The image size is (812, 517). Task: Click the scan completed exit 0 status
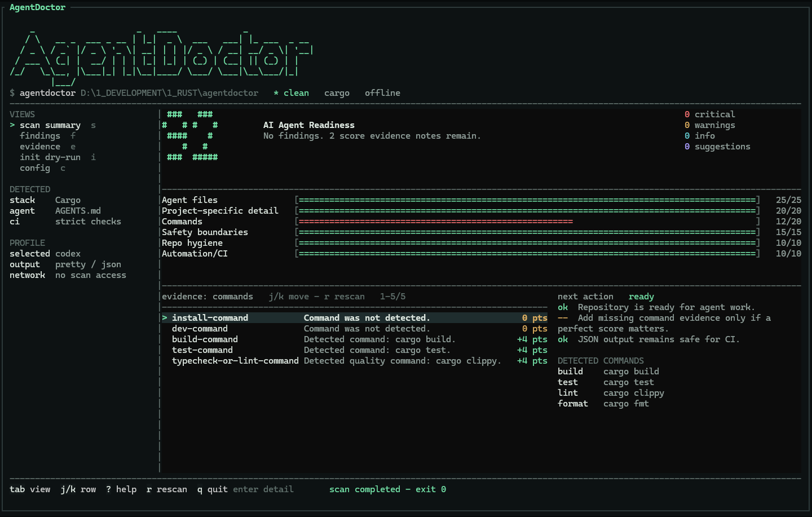[x=387, y=489]
